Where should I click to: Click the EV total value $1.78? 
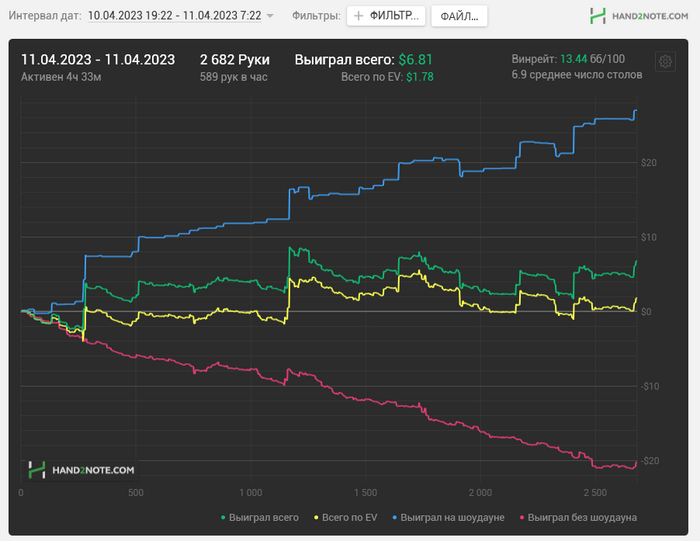click(x=420, y=77)
